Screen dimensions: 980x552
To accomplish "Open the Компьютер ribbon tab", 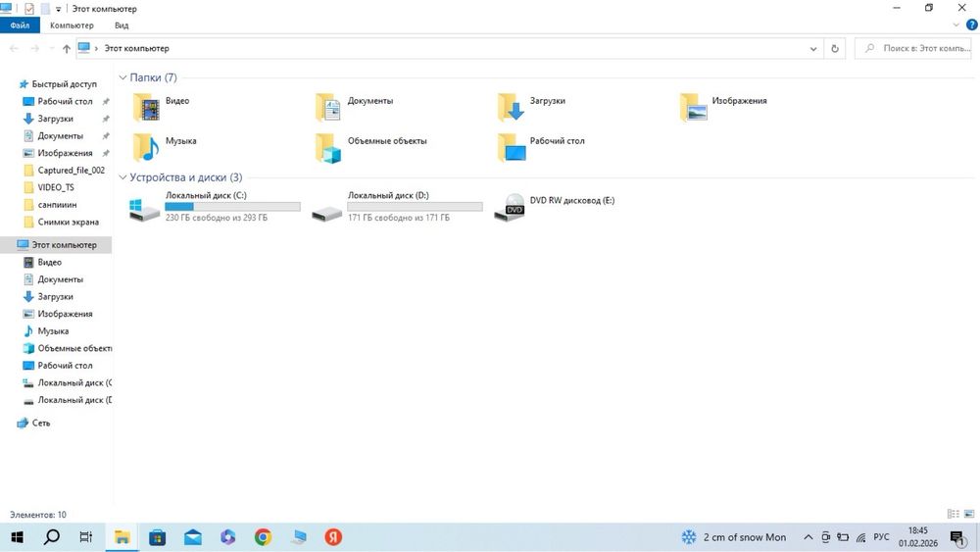I will click(72, 25).
